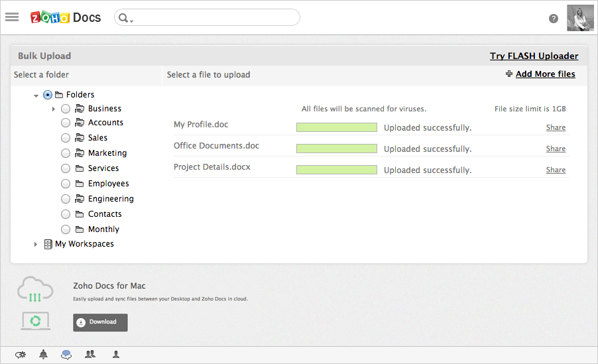The height and width of the screenshot is (364, 598).
Task: Click the My Workspaces cabinet icon
Action: point(48,244)
